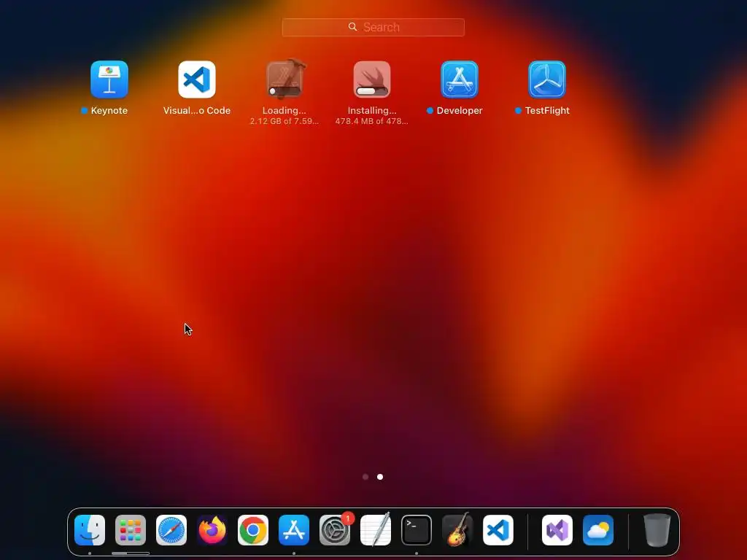This screenshot has height=560, width=747.
Task: Open the Trash in the Dock
Action: 657,530
